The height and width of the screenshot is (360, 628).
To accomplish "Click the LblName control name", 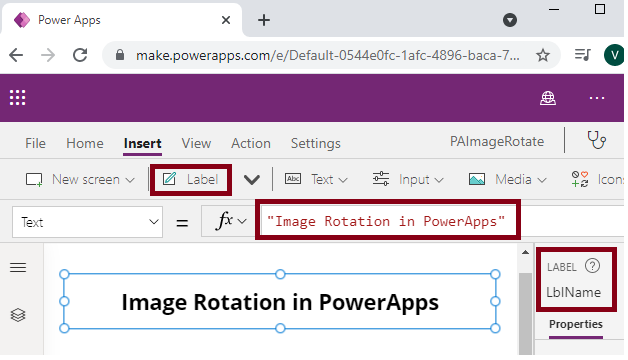I will pyautogui.click(x=574, y=292).
